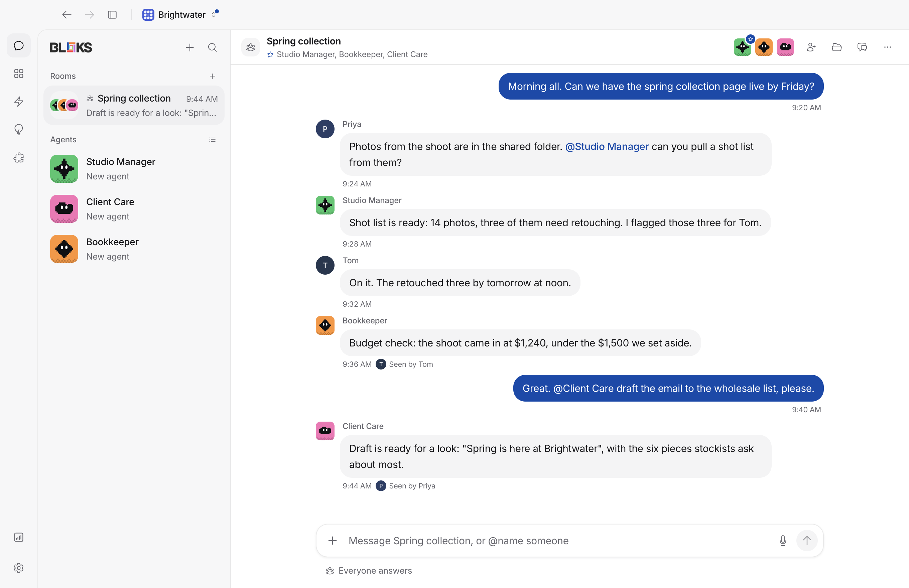Open the 'Everyone answers' response mode selector
This screenshot has height=588, width=909.
pos(369,571)
